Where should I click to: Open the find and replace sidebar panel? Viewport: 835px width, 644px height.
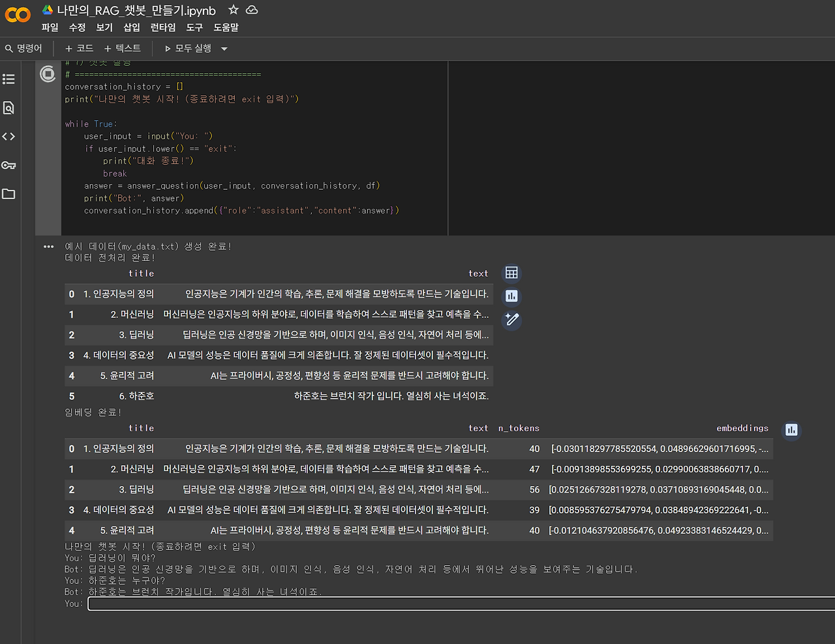(8, 108)
